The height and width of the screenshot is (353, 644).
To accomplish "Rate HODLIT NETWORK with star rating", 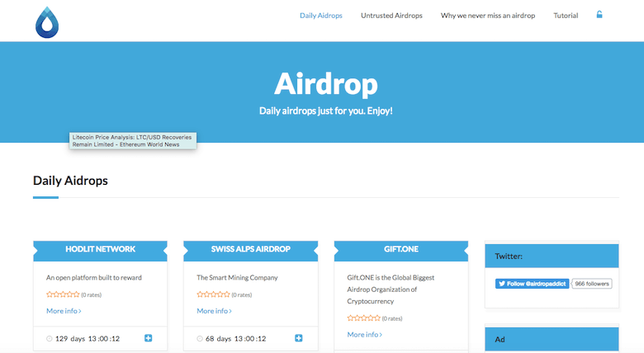I will pyautogui.click(x=63, y=294).
